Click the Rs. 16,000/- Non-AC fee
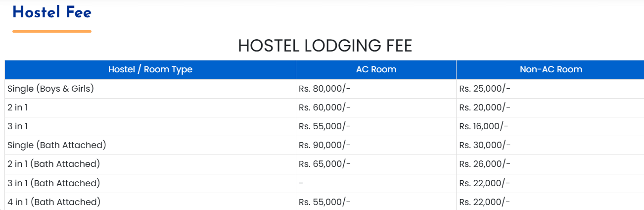Viewport: 644px width, 210px height. click(483, 126)
